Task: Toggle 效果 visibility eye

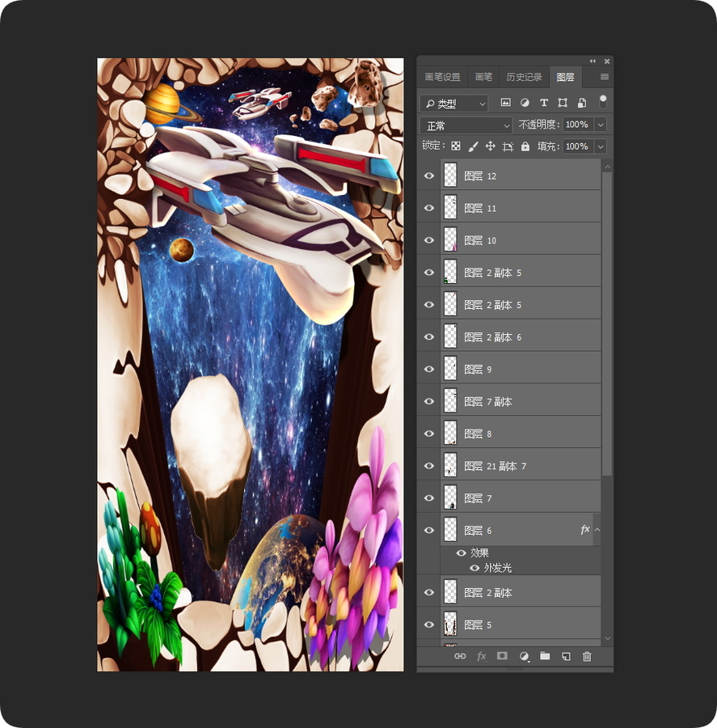Action: (x=461, y=552)
